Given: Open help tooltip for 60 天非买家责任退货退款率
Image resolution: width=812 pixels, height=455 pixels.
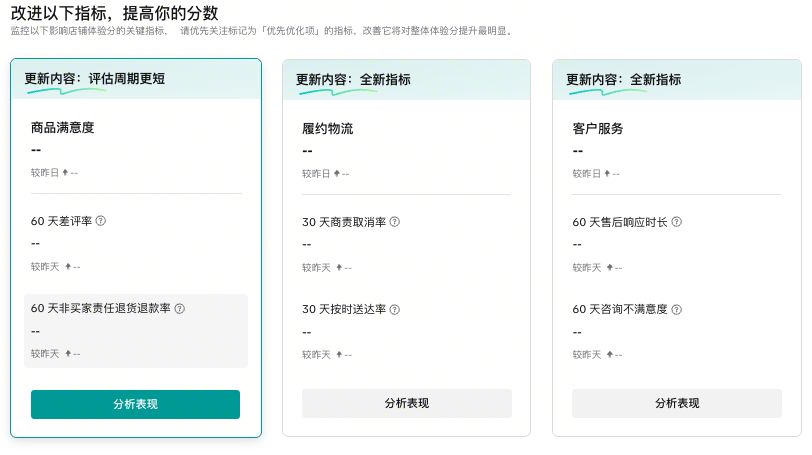Looking at the screenshot, I should tap(180, 309).
